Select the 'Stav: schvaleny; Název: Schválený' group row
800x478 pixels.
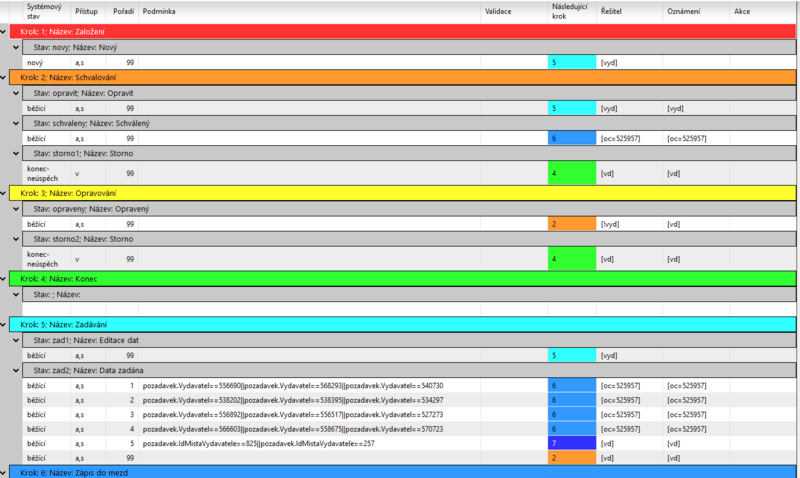pos(409,123)
